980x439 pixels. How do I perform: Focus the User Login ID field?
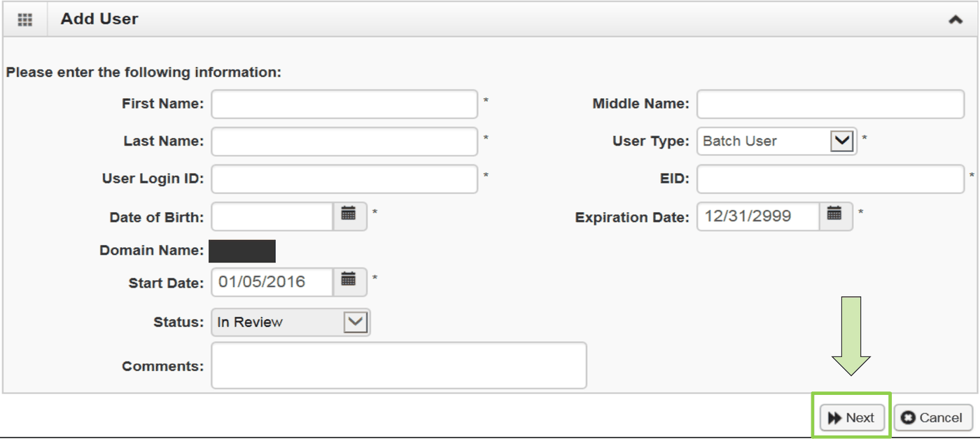click(x=344, y=179)
